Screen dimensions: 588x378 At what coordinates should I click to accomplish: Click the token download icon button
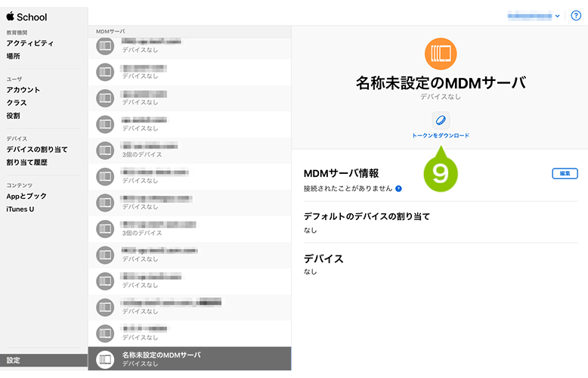click(x=441, y=120)
